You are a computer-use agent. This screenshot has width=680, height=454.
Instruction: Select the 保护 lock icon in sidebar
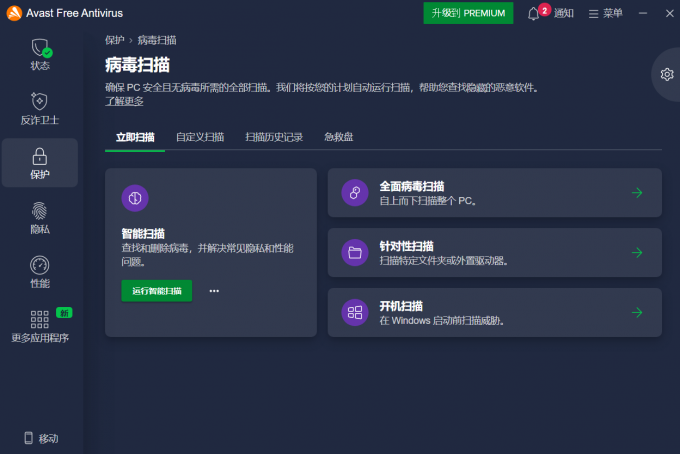tap(39, 156)
